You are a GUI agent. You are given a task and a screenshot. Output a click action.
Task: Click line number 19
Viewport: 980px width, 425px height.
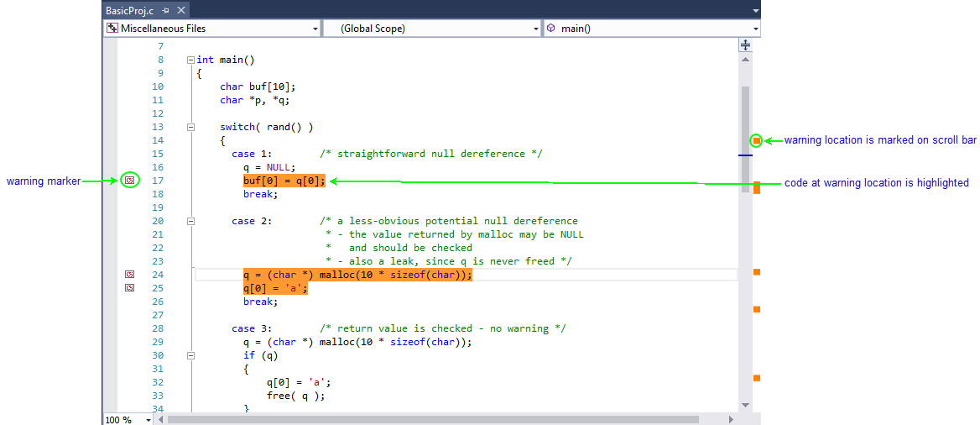point(157,207)
